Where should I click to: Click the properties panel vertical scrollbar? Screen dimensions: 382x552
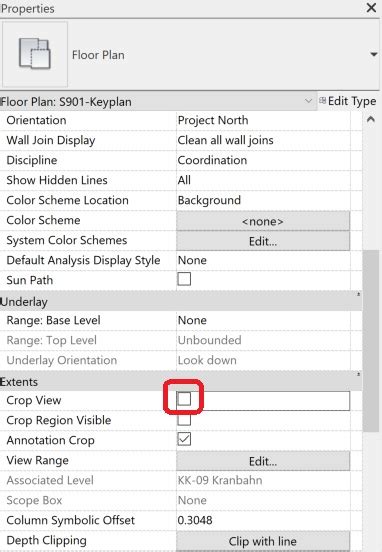click(x=371, y=341)
